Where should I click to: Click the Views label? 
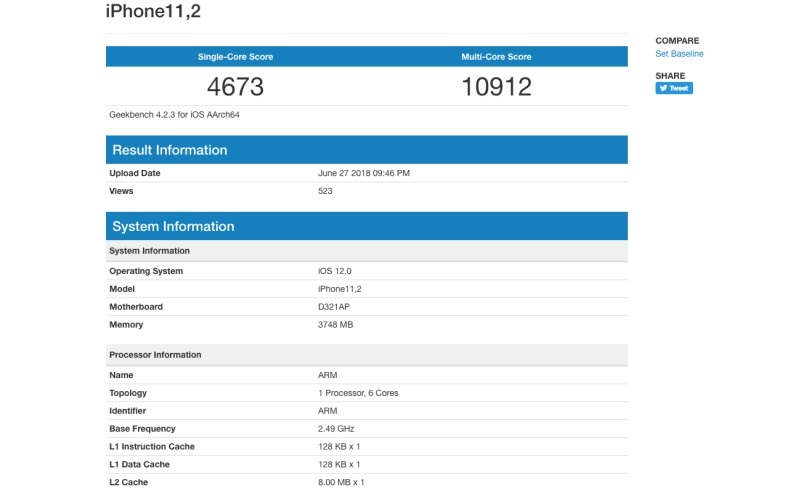click(x=121, y=191)
